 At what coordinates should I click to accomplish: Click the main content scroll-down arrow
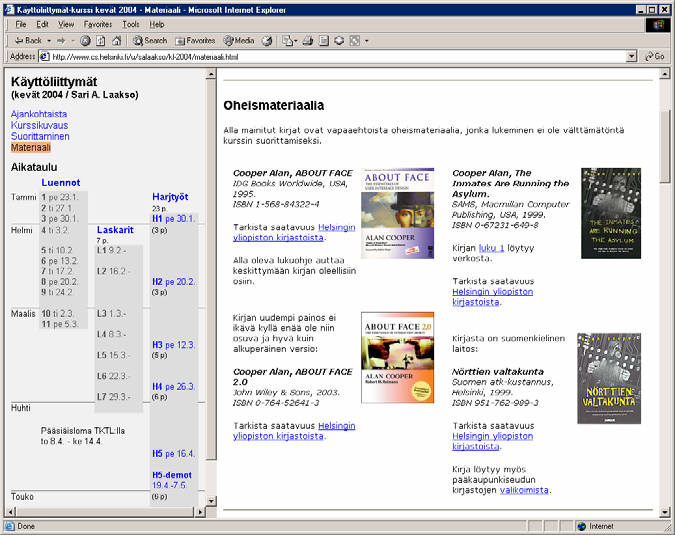pyautogui.click(x=665, y=512)
